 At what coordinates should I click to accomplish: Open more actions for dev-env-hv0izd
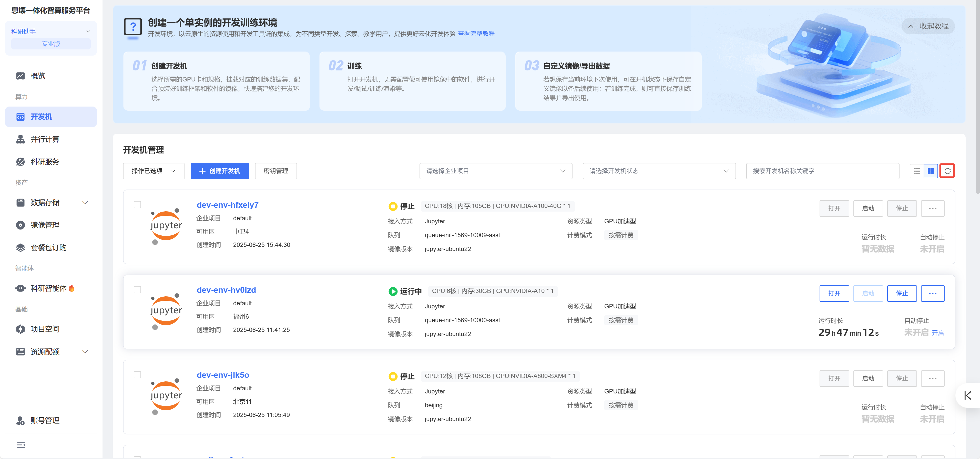[932, 294]
